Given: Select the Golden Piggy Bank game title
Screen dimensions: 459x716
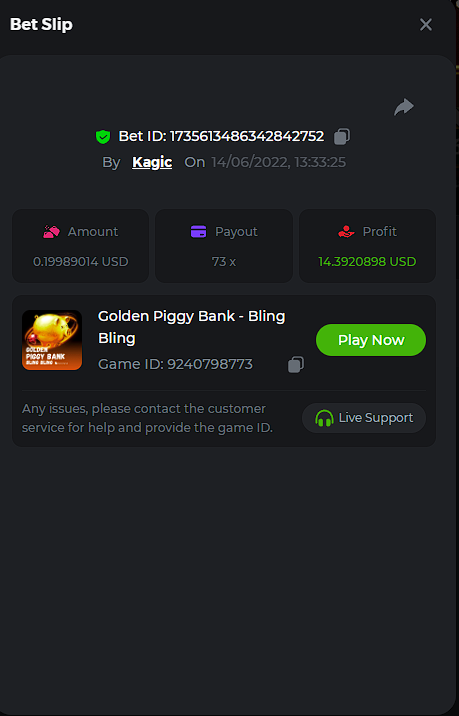Looking at the screenshot, I should tap(191, 327).
